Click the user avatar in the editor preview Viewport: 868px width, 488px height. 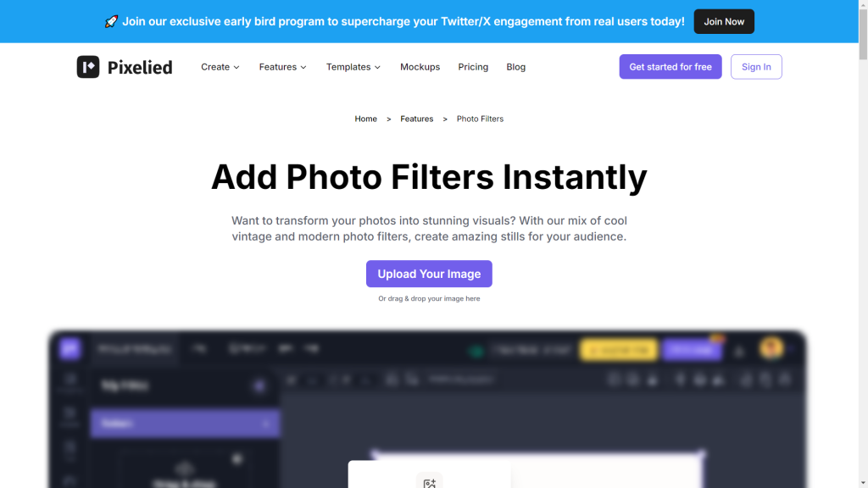point(771,348)
